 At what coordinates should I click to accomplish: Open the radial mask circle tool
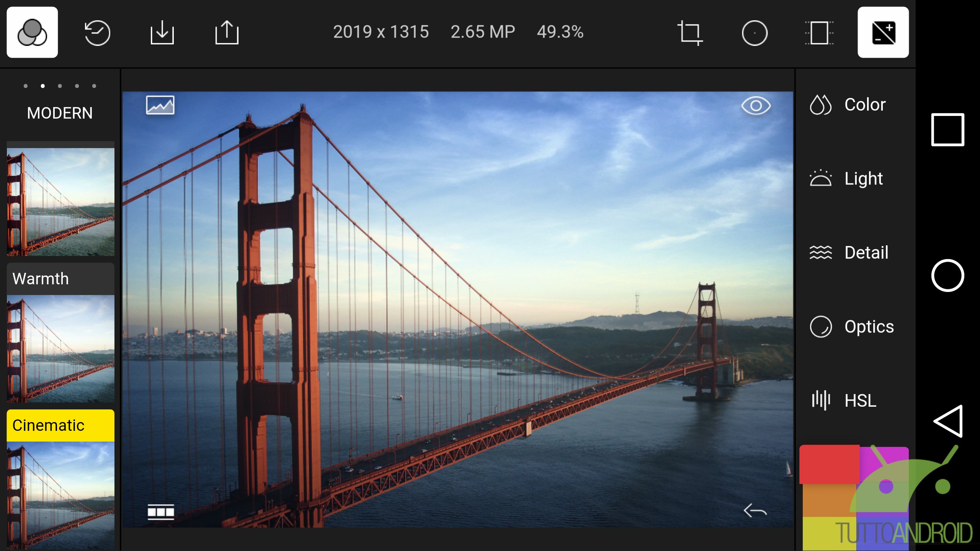(755, 33)
